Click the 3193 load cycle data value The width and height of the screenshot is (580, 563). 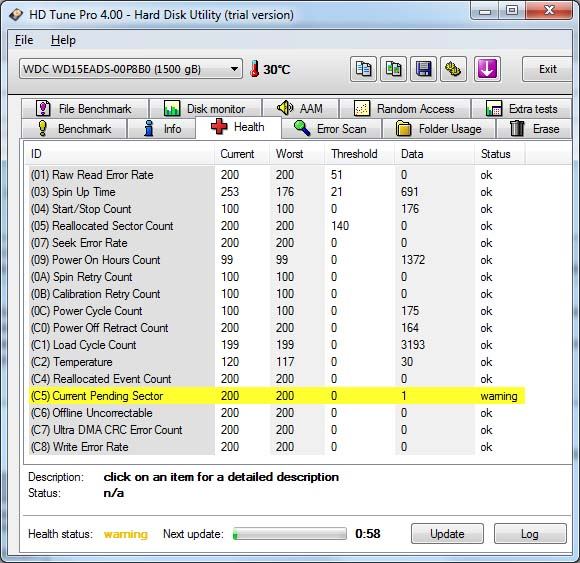pos(413,345)
